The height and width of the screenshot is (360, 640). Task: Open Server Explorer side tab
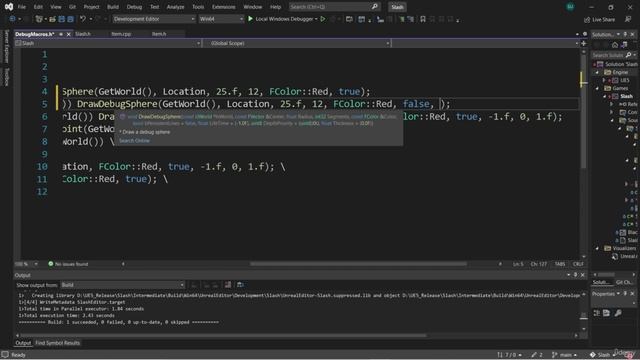click(6, 46)
